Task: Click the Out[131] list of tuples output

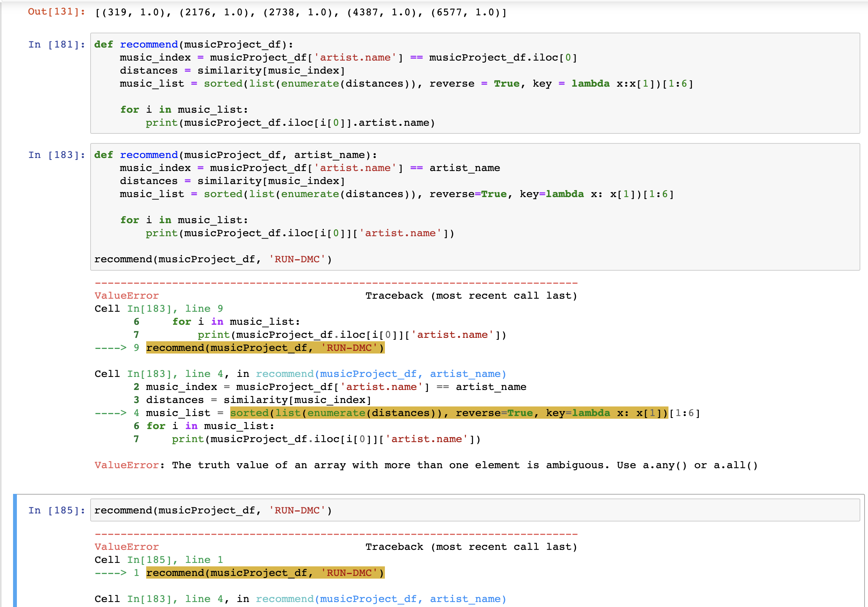Action: pyautogui.click(x=301, y=13)
